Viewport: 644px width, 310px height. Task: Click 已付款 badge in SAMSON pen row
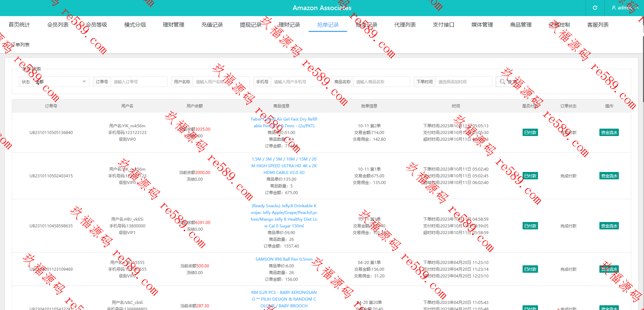click(530, 269)
